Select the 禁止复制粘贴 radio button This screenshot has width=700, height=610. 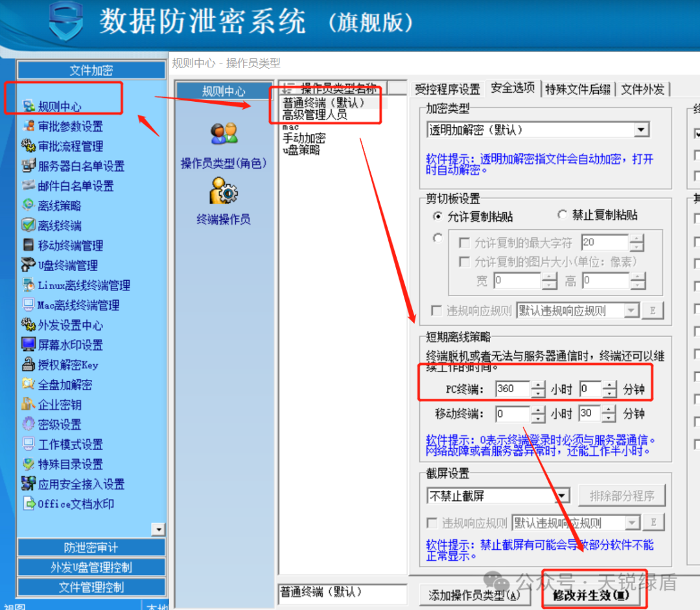pyautogui.click(x=563, y=215)
